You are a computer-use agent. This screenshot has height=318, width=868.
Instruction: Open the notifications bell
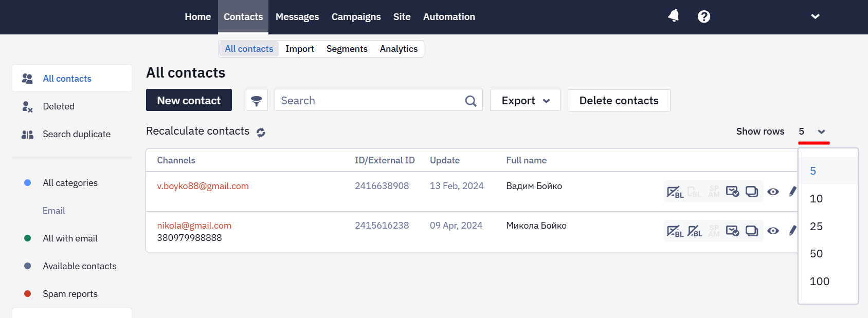(673, 16)
